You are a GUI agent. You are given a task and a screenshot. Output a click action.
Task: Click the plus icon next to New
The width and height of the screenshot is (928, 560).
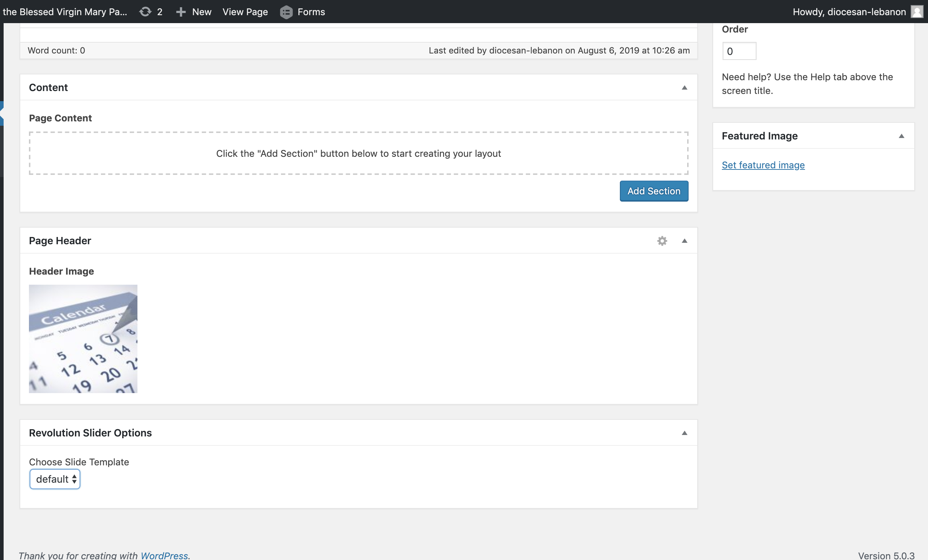[x=181, y=12]
